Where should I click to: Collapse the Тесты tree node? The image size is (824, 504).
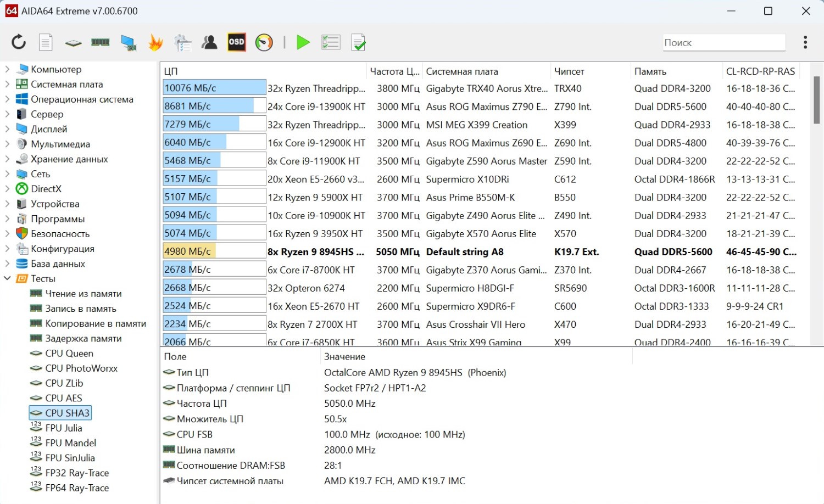[7, 278]
